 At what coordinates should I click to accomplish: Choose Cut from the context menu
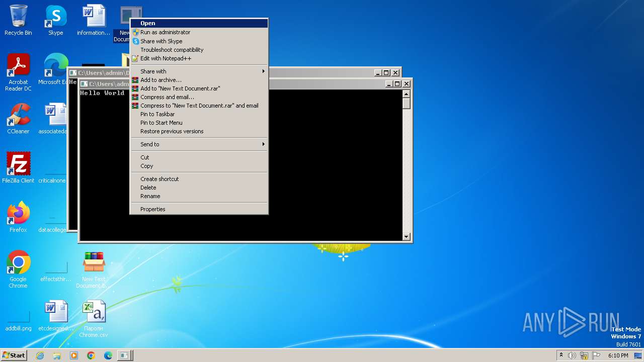click(199, 157)
